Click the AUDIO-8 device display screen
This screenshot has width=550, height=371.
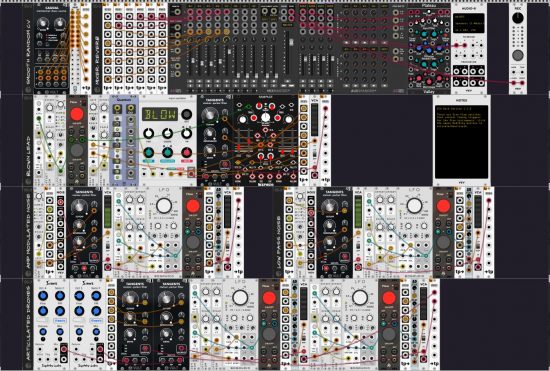469,23
